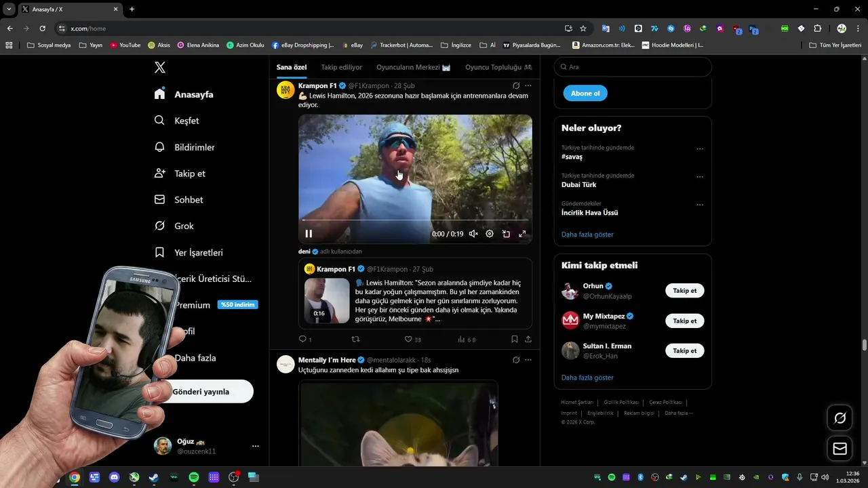868x488 pixels.
Task: Click the Abone ol button
Action: (x=585, y=94)
